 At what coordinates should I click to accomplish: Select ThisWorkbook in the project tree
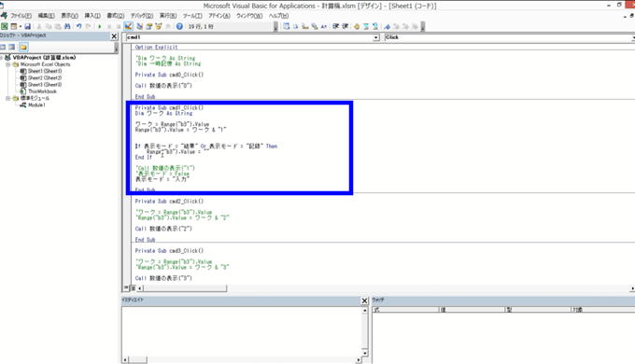click(42, 91)
